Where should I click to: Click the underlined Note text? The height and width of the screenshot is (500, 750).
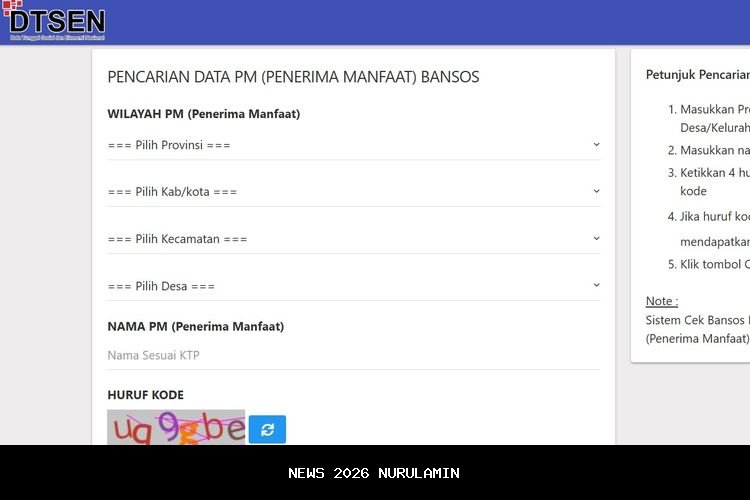[662, 301]
